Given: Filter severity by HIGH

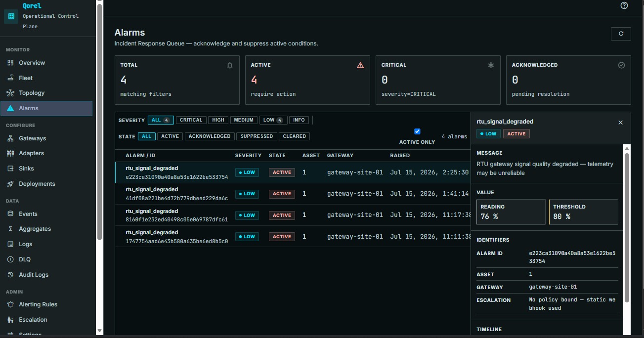Looking at the screenshot, I should [x=218, y=120].
